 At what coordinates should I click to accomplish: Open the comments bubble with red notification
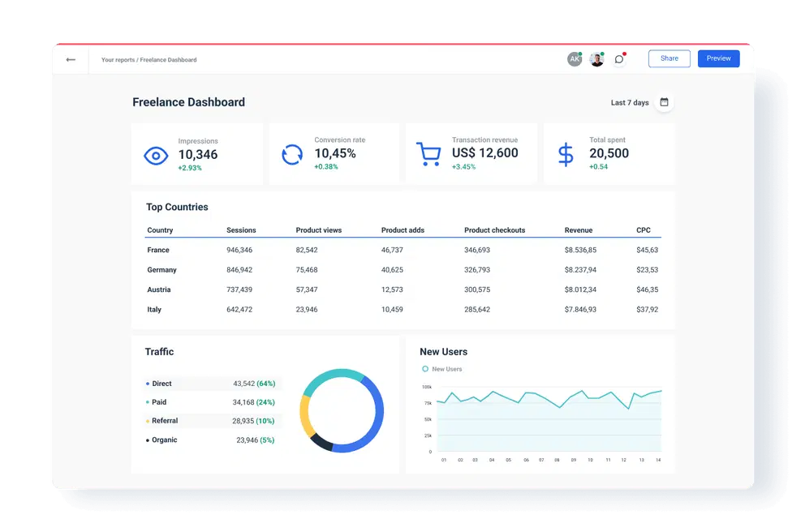(x=619, y=58)
